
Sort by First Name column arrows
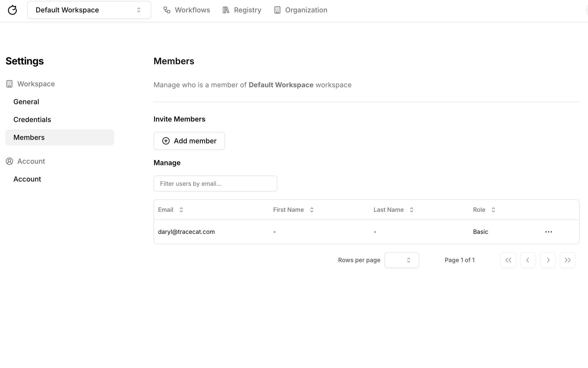[312, 210]
